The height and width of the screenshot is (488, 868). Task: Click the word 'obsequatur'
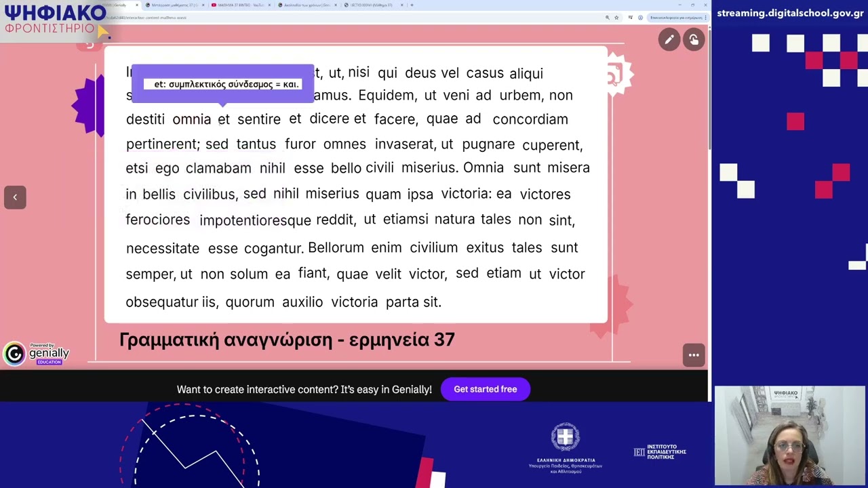pyautogui.click(x=162, y=302)
